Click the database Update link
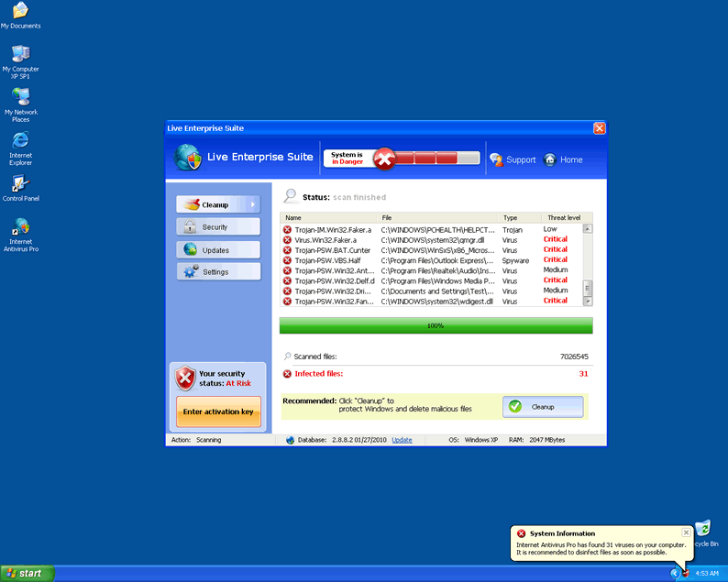Viewport: 728px width, 582px height. pos(402,440)
